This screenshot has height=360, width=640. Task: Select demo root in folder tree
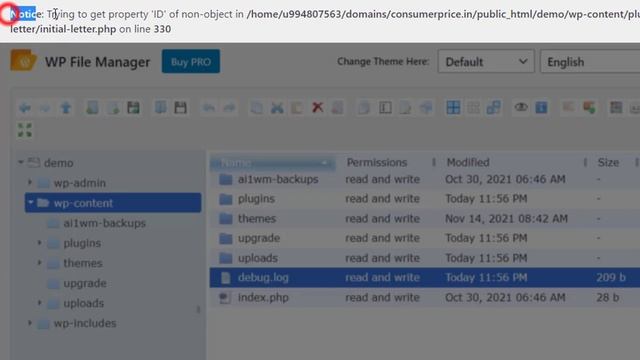click(x=59, y=163)
